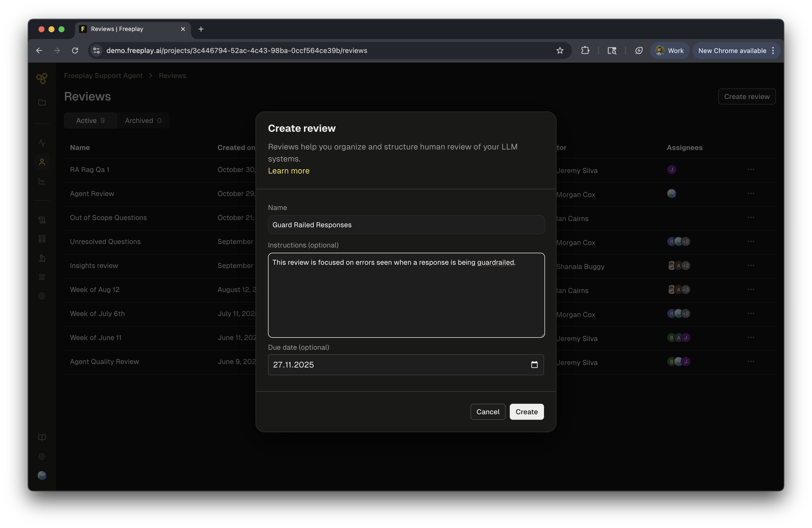
Task: Click bookmark star icon in address bar
Action: pos(559,50)
